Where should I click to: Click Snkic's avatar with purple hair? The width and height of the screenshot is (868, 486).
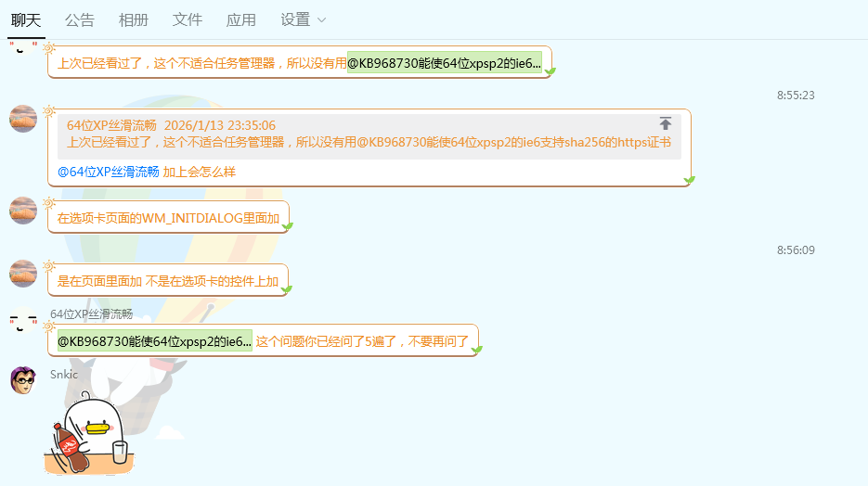tap(23, 379)
